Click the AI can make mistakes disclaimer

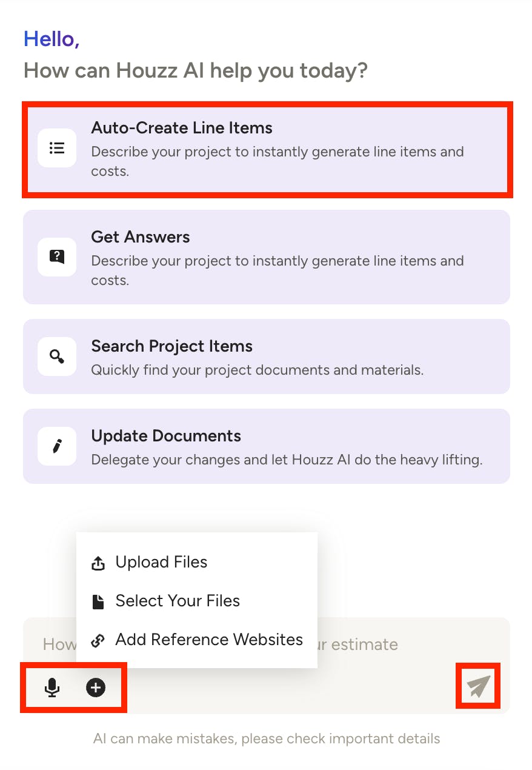[267, 738]
